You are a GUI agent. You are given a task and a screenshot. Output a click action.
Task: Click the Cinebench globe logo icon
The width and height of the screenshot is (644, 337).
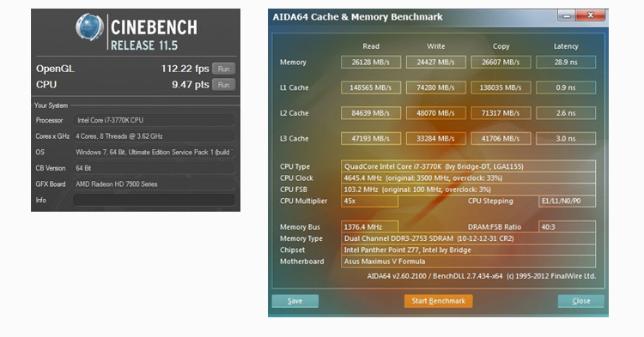pos(89,27)
